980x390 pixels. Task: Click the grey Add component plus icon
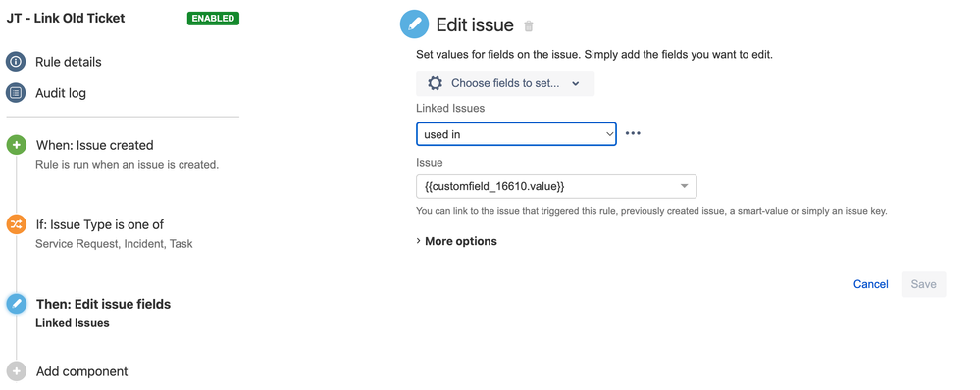16,371
